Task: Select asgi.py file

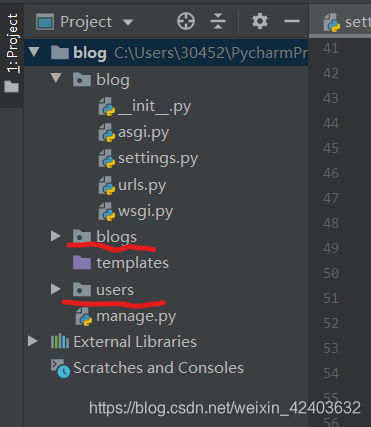Action: (166, 133)
